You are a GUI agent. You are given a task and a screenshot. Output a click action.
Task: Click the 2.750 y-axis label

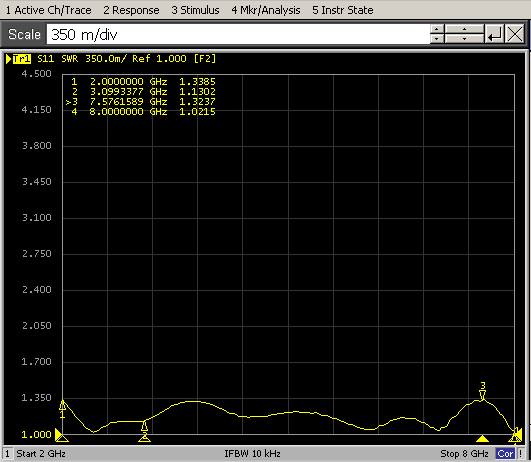coord(37,254)
